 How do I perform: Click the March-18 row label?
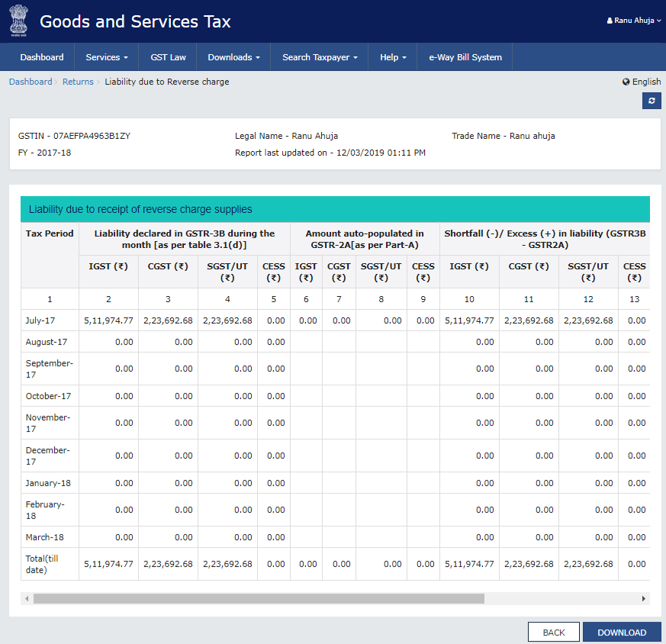(x=44, y=537)
